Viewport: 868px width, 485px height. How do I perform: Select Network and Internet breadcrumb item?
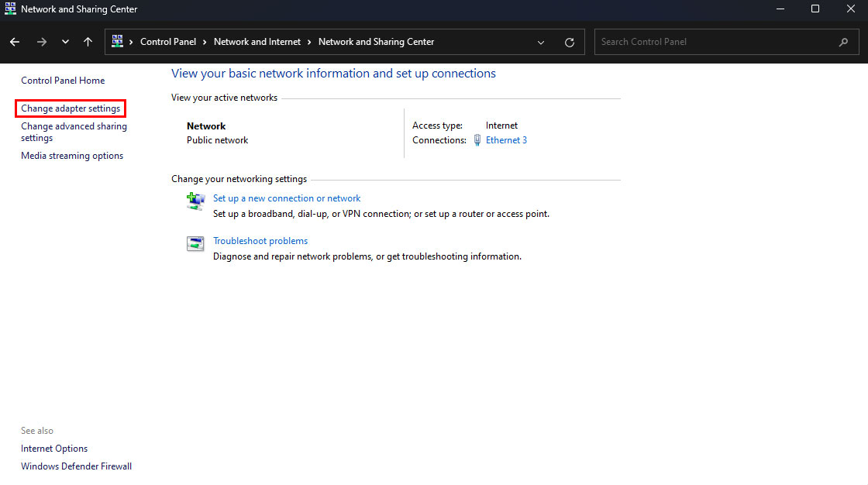(x=257, y=42)
